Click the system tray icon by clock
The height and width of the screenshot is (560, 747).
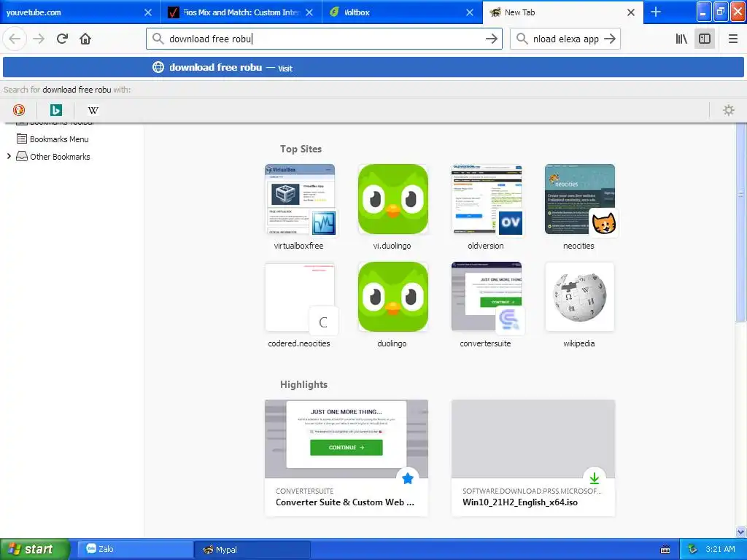pos(693,549)
